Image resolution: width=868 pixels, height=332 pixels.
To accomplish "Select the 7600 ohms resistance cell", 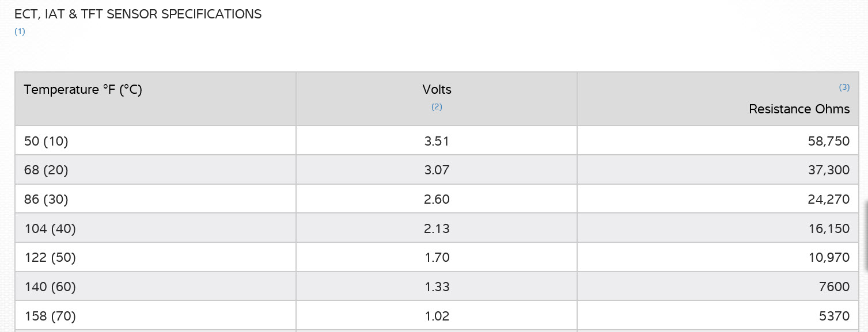I will (x=834, y=287).
